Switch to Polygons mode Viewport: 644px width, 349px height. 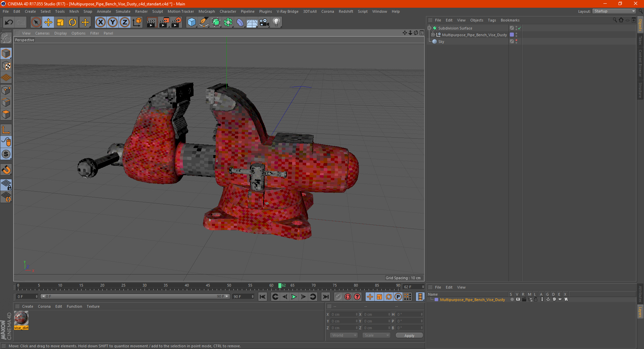coord(6,114)
